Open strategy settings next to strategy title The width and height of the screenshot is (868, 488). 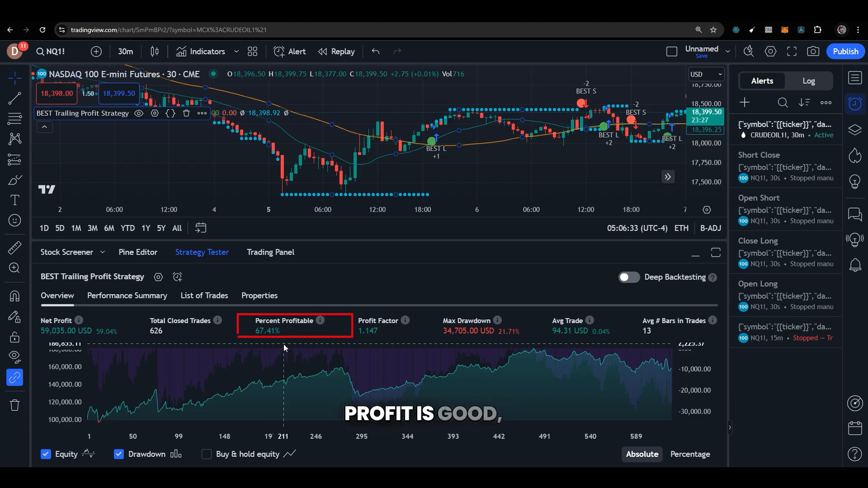[158, 277]
